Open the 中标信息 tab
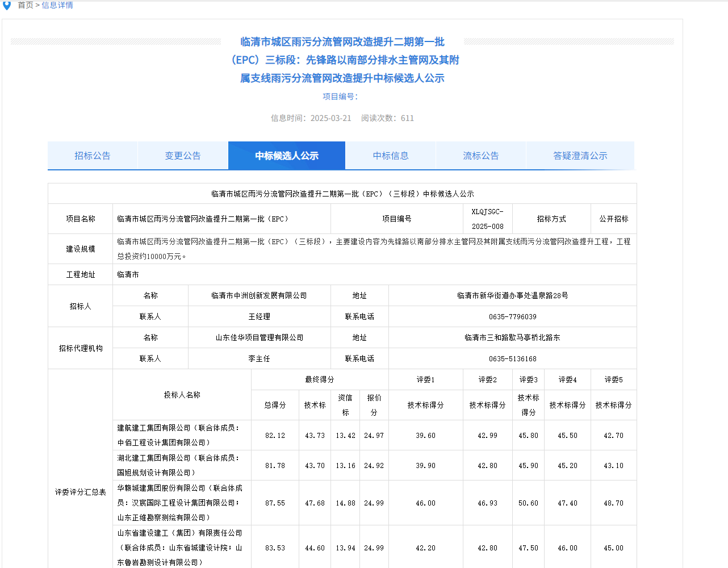 391,156
